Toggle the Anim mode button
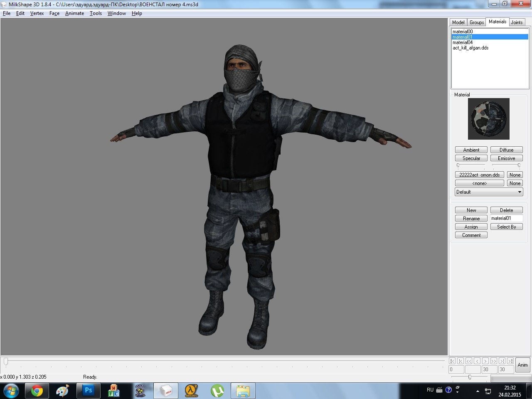Viewport: 532px width, 399px height. click(522, 365)
